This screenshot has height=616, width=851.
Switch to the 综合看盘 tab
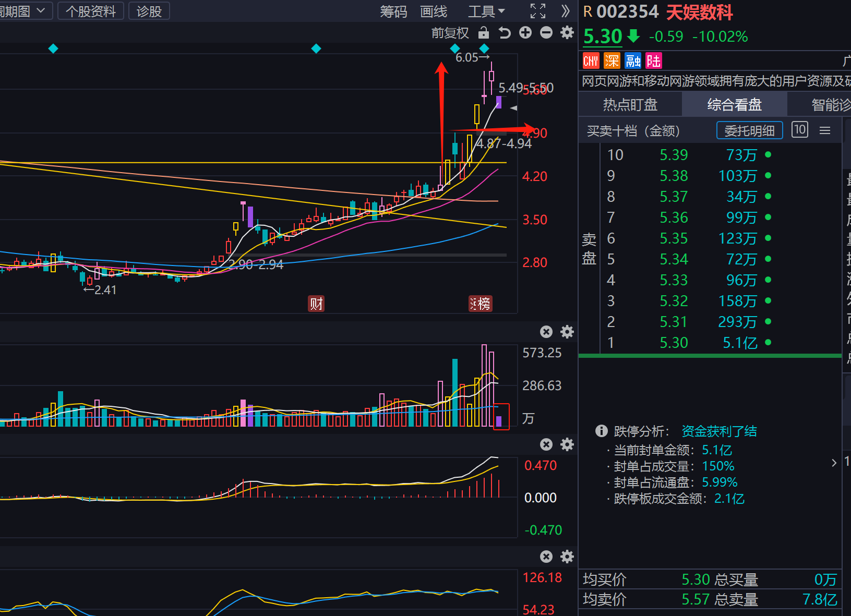(x=734, y=105)
